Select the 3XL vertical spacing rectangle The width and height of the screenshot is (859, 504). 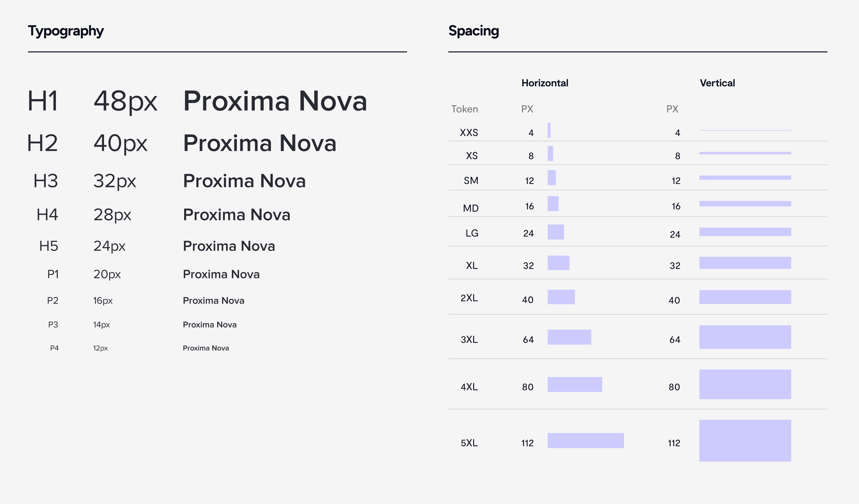click(x=745, y=337)
